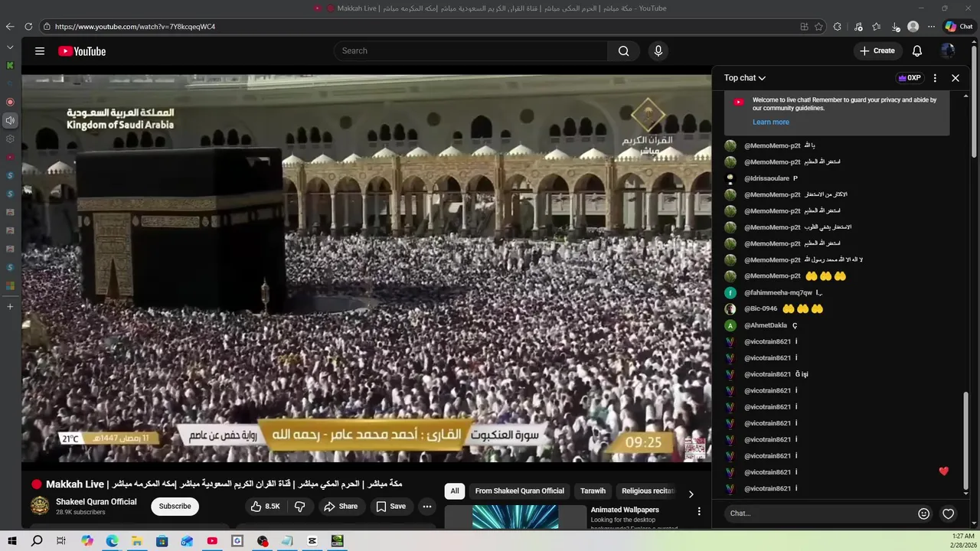
Task: Select the All filter chip
Action: (455, 491)
